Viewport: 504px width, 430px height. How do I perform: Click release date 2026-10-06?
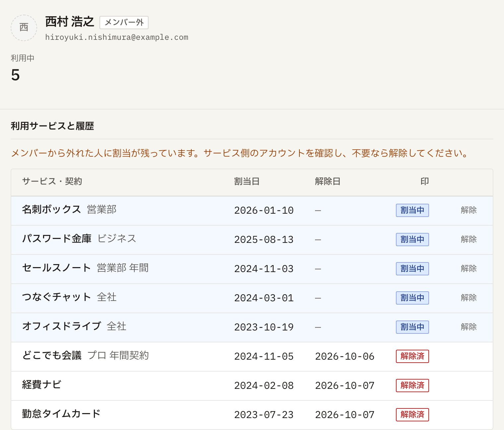[345, 356]
